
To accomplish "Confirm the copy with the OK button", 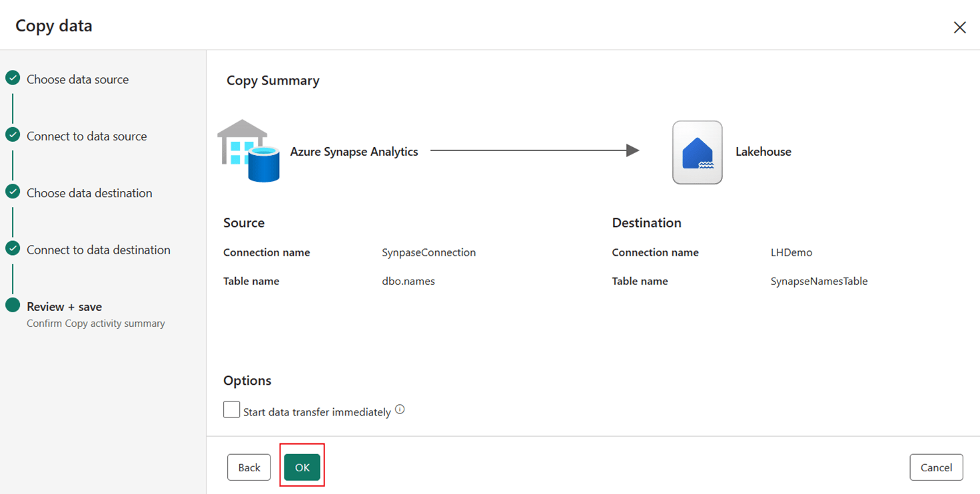I will (302, 467).
